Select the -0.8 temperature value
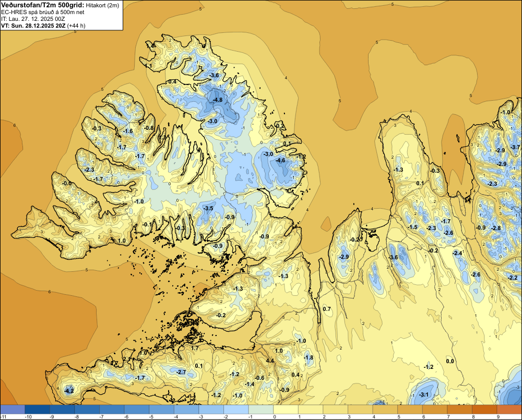The height and width of the screenshot is (420, 522). tap(149, 128)
